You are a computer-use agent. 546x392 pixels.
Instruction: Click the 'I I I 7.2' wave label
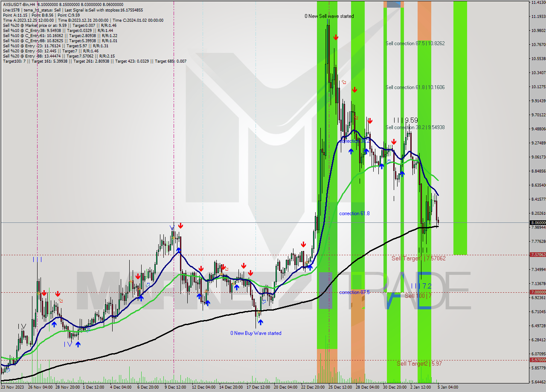421,286
